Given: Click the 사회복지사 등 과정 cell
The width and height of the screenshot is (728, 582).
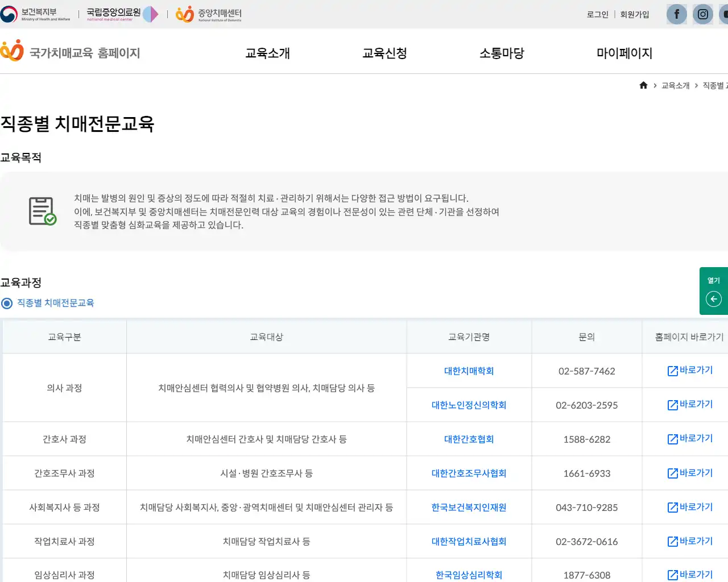Looking at the screenshot, I should 64,508.
